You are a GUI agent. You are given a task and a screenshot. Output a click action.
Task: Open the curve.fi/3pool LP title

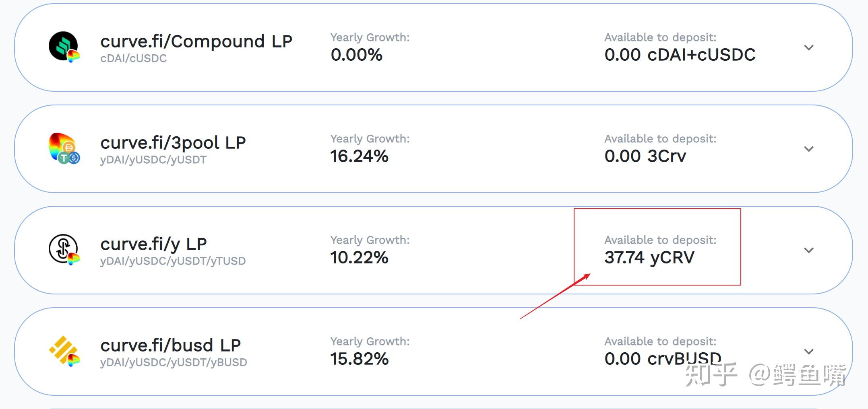[173, 143]
